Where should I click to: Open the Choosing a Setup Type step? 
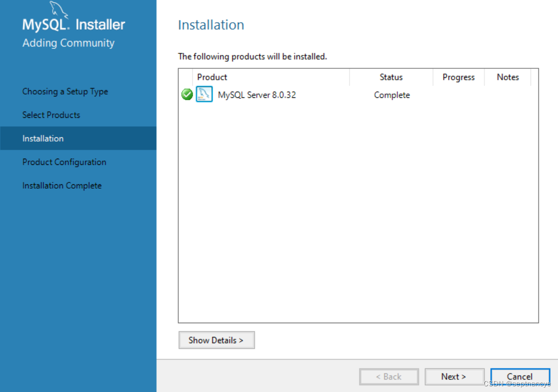(x=65, y=91)
